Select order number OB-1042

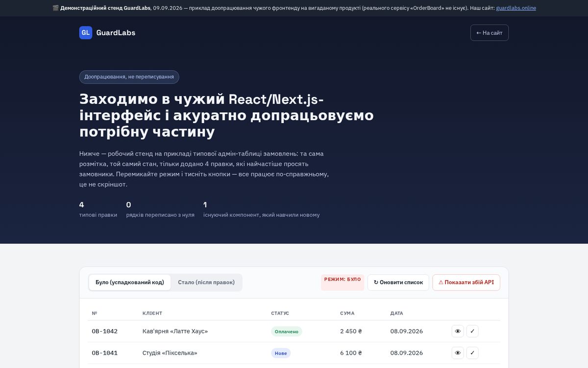point(105,331)
